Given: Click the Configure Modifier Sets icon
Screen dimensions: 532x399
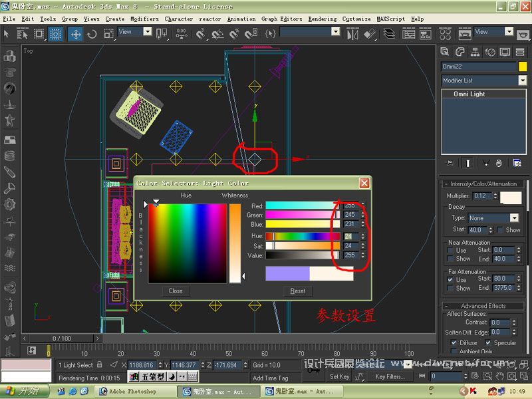Looking at the screenshot, I should pos(517,163).
